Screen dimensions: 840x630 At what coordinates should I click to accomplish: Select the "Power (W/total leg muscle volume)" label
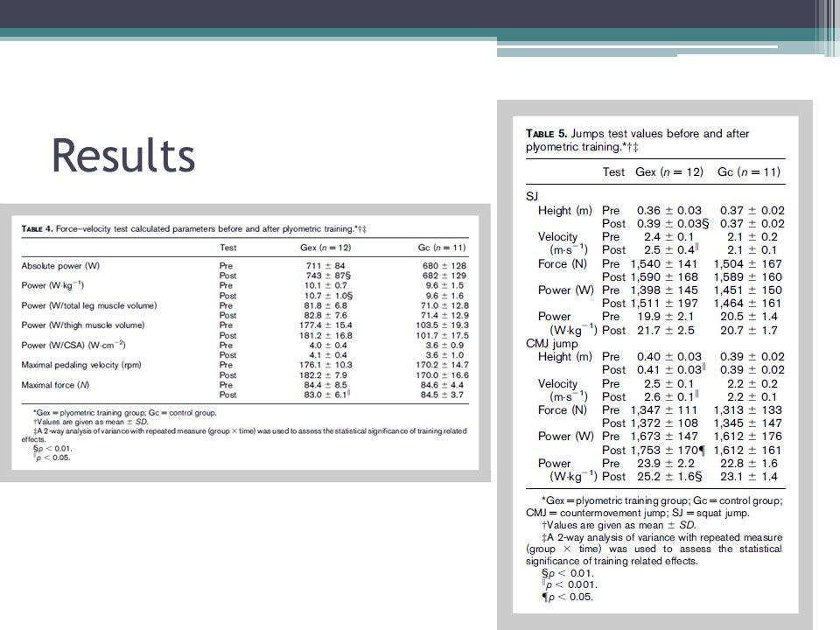(x=89, y=305)
